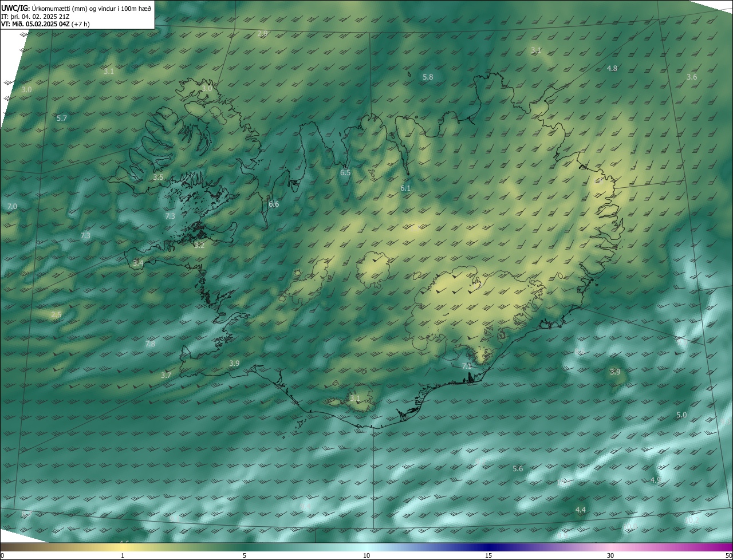This screenshot has width=733, height=560.
Task: Click the initial time "IT: þri. 04. 02. 2025 21Z"
Action: 36,17
